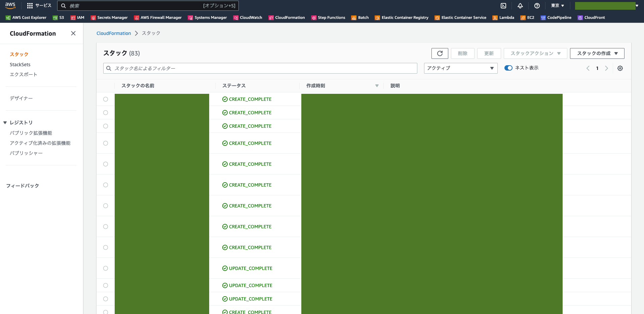The image size is (644, 314).
Task: Collapse the レジストリ section in sidebar
Action: pos(5,123)
